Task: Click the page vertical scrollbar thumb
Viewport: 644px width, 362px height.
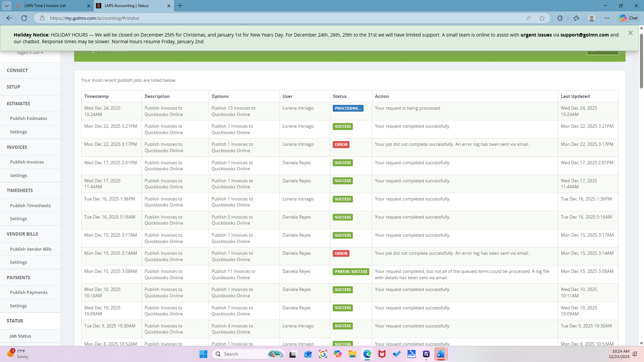Action: pyautogui.click(x=641, y=60)
